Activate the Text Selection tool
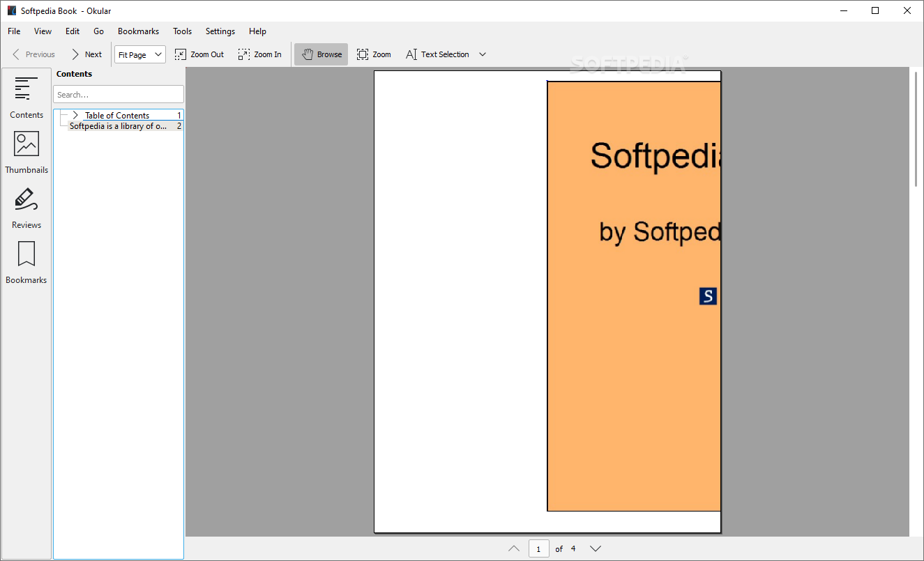Viewport: 924px width, 561px height. [437, 54]
